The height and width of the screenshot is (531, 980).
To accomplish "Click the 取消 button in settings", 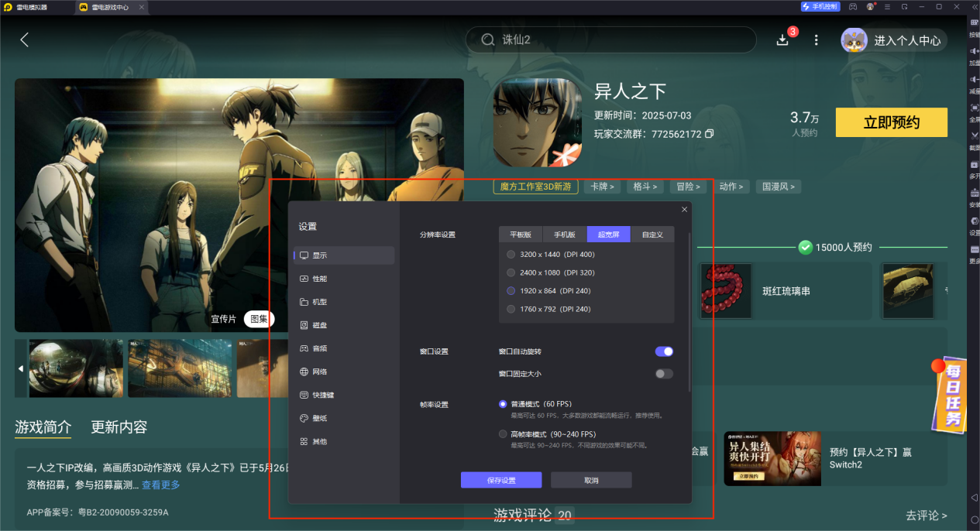I will pyautogui.click(x=591, y=480).
